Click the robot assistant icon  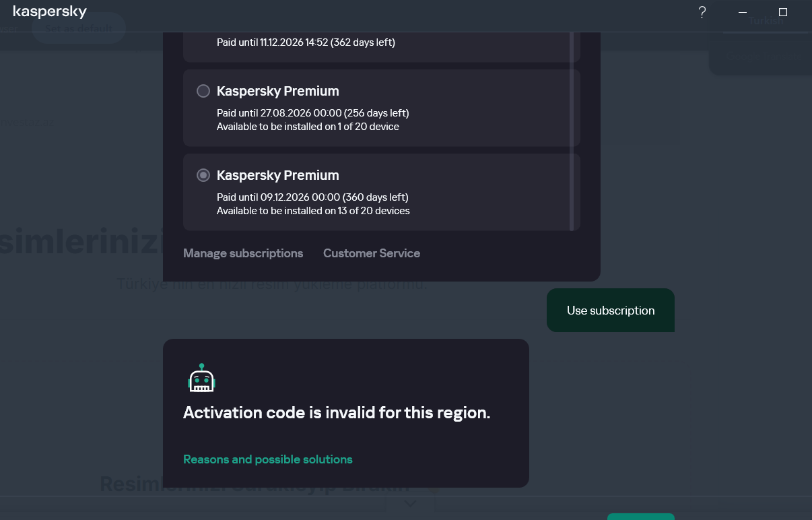201,378
